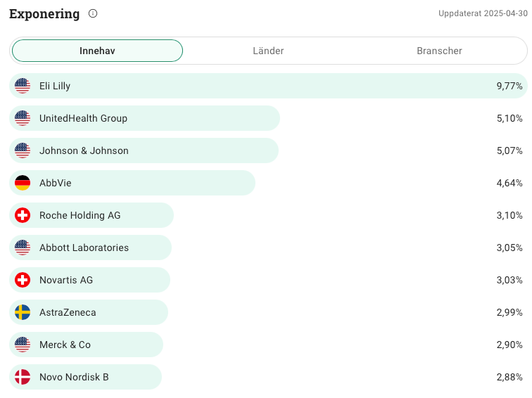Click the 3,03% value for Novartis AG
The image size is (532, 398).
(x=509, y=280)
